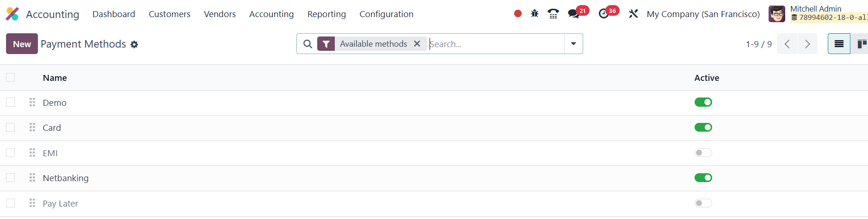
Task: Open the My Company (San Francisco) switcher
Action: tap(703, 14)
